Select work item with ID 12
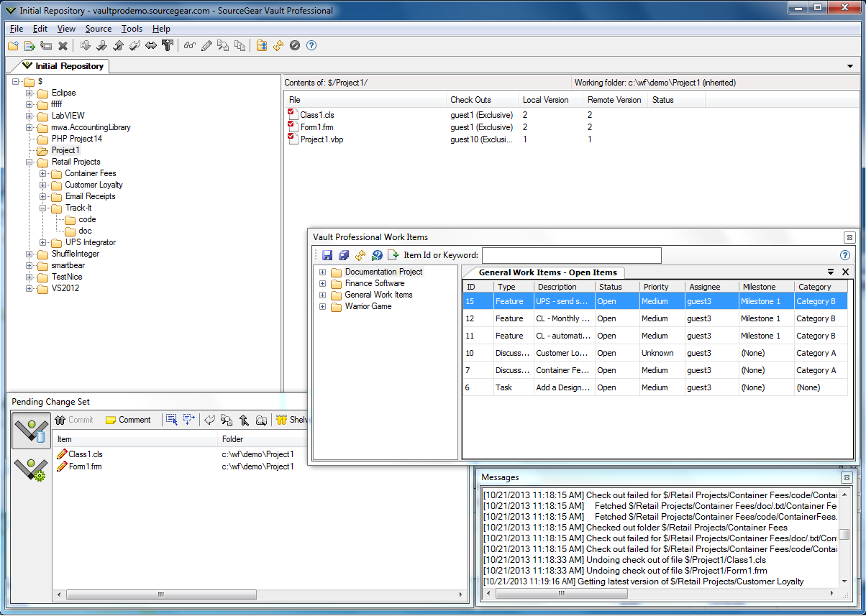The image size is (866, 616). click(x=655, y=318)
